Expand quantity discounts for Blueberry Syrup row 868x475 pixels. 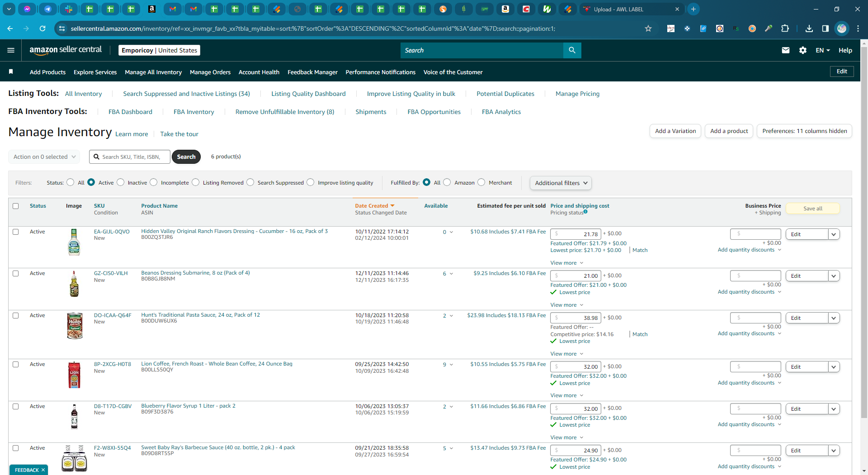coord(749,424)
